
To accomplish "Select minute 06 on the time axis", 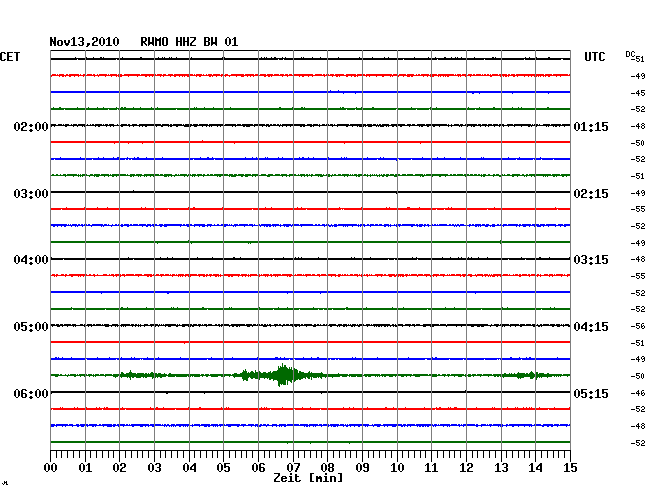I will (258, 467).
